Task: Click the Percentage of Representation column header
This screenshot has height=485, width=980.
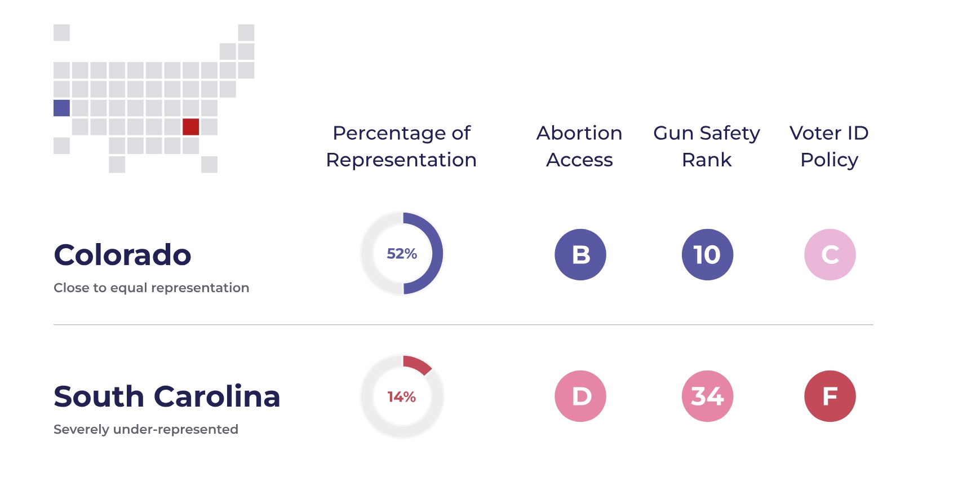Action: click(401, 146)
